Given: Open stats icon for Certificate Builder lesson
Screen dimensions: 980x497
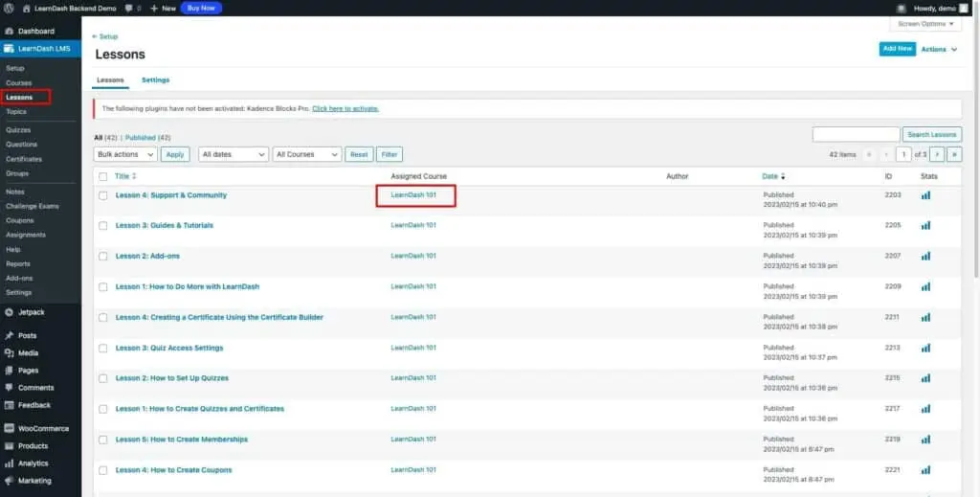Looking at the screenshot, I should 925,317.
